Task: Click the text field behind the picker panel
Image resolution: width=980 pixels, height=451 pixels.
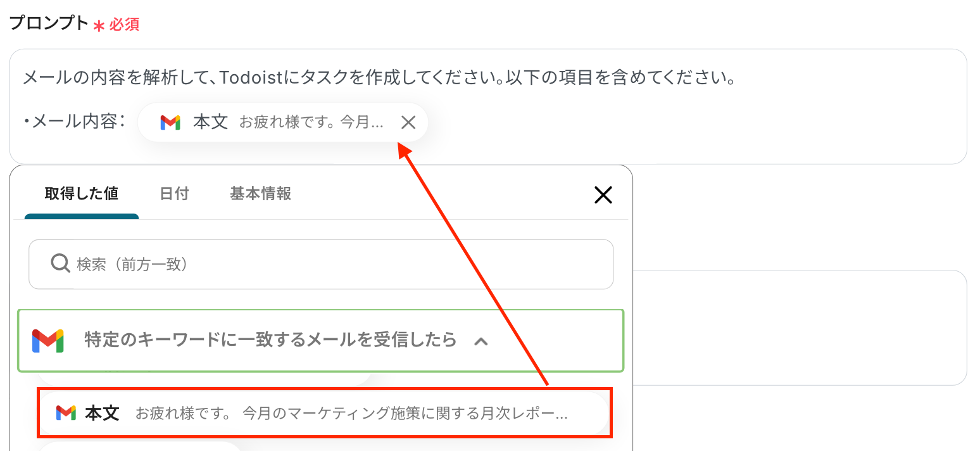Action: pos(799,327)
